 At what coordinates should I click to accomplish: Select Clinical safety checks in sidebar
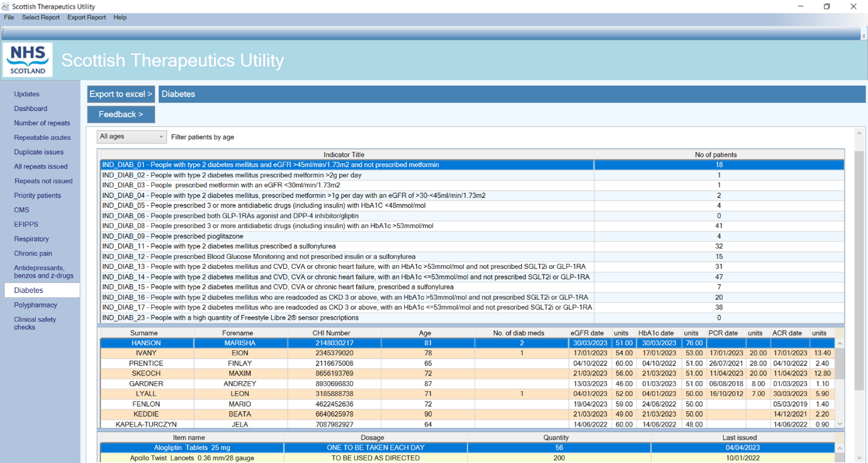click(x=35, y=323)
